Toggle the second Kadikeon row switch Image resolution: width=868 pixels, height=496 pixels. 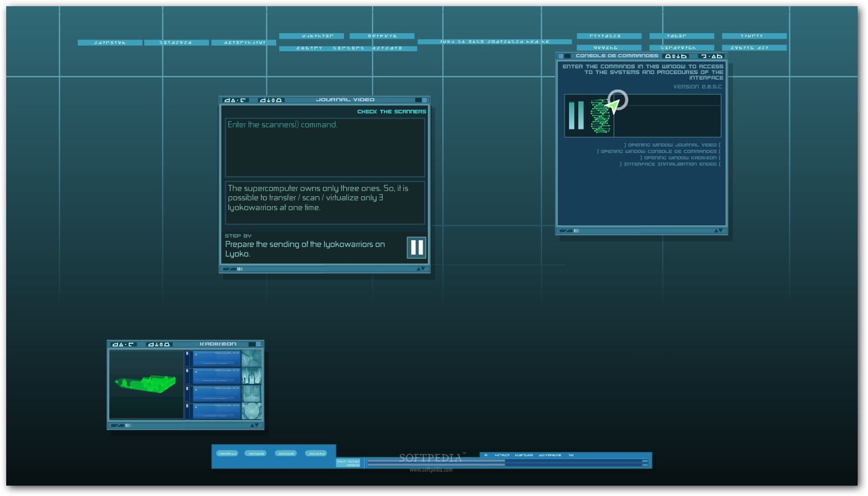click(x=187, y=376)
